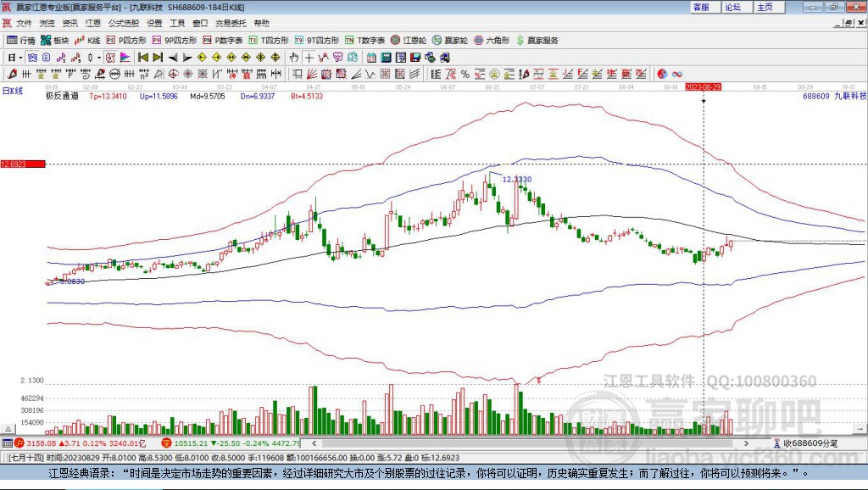Click the yellow diamond left-arrow icon
The height and width of the screenshot is (490, 868).
coord(202,58)
